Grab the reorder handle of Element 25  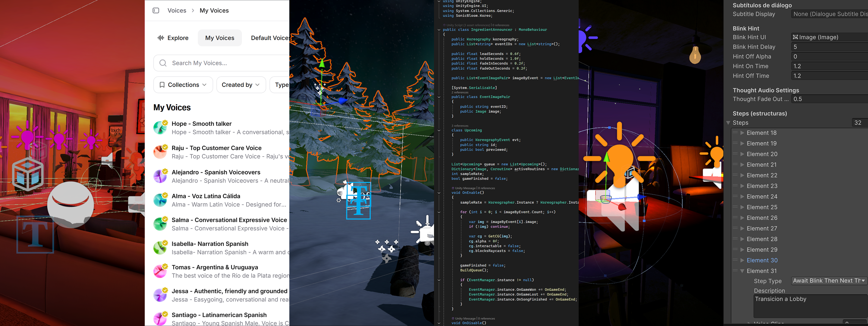point(735,207)
